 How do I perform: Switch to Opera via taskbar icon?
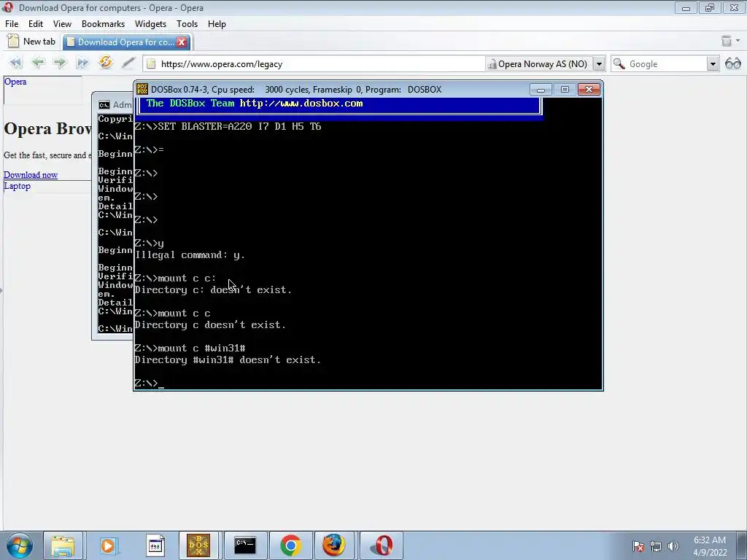(x=382, y=545)
